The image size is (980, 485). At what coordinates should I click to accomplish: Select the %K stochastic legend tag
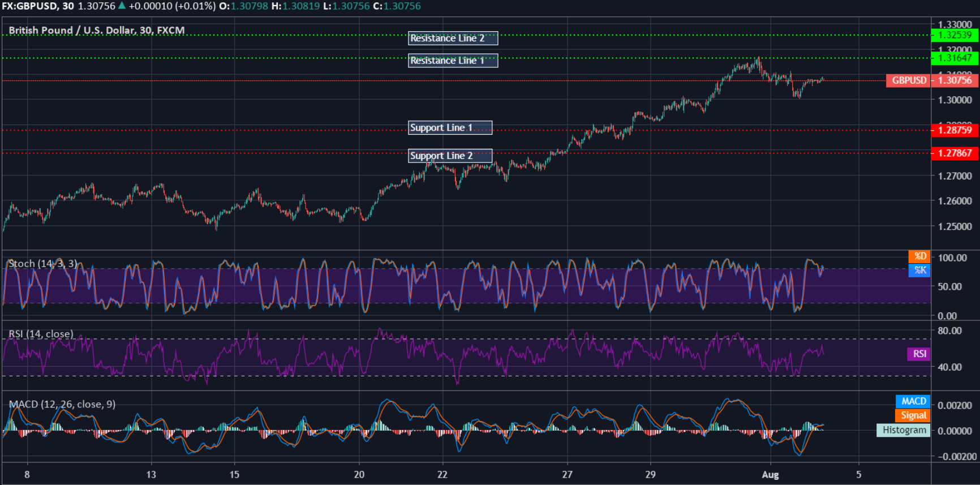tap(919, 271)
